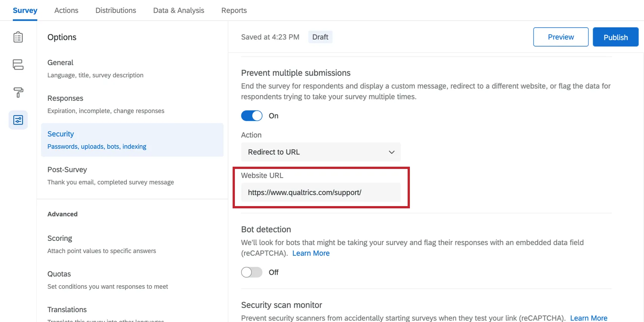Open the Distributions tab

click(x=116, y=11)
